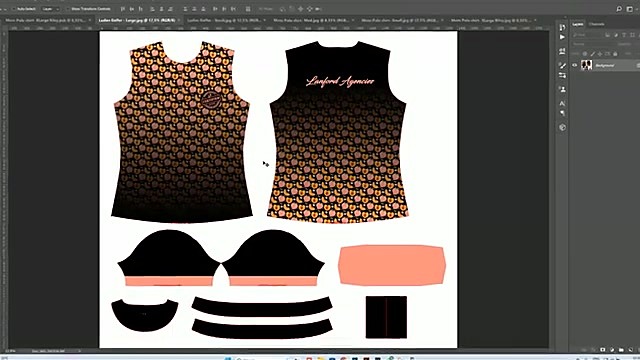Select the Background layer thumbnail
Screen dimensions: 640x360
587,65
